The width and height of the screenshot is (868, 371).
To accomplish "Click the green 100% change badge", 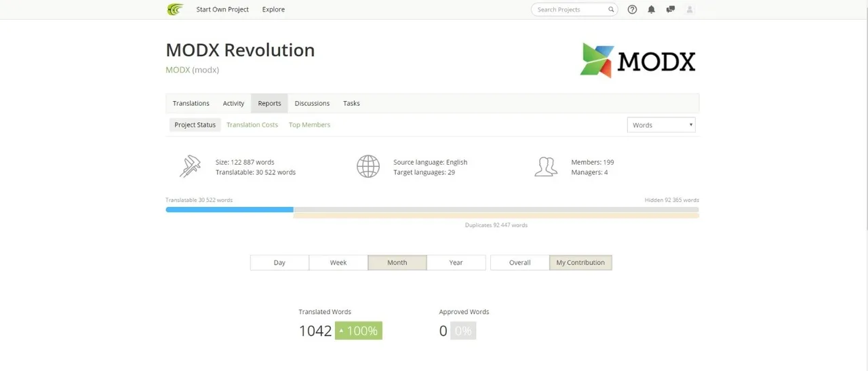I will [359, 330].
